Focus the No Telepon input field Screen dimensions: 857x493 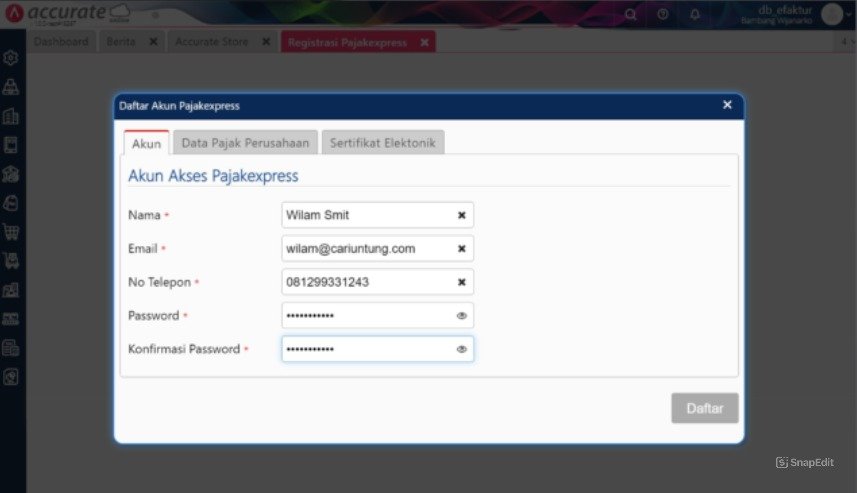tap(377, 282)
